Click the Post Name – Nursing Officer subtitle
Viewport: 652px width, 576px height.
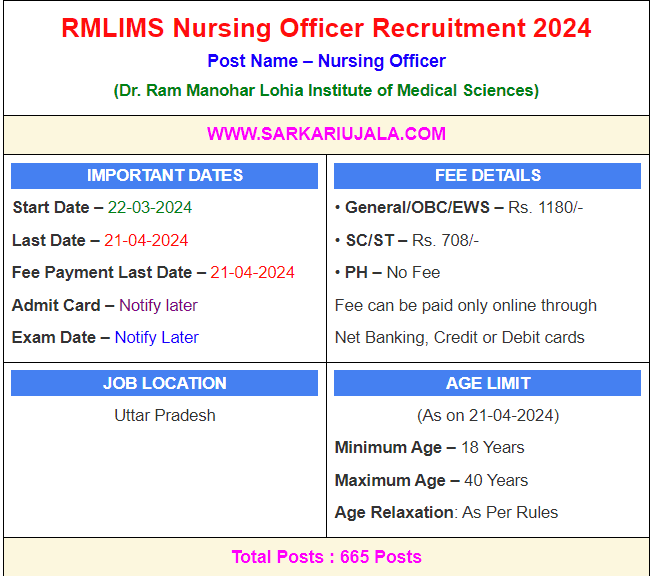[x=326, y=61]
